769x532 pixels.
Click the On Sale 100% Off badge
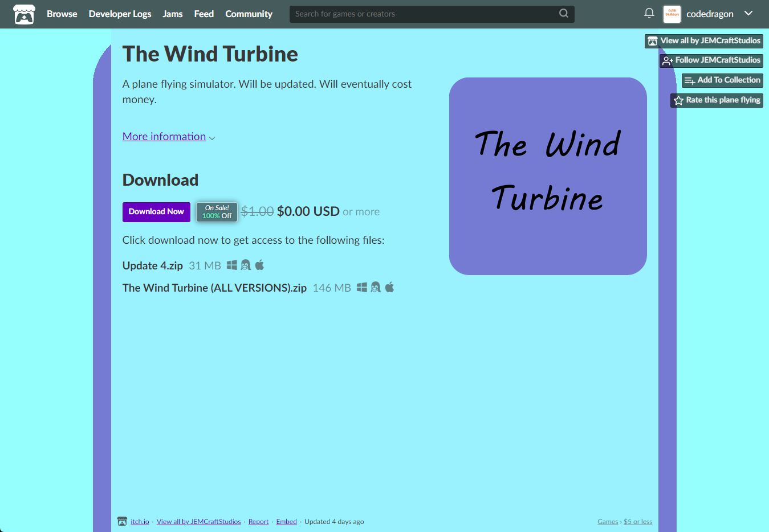[217, 212]
